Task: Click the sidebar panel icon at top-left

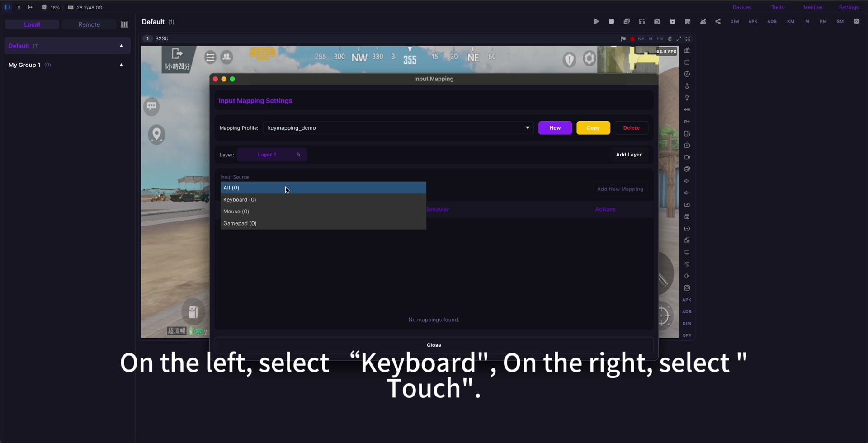Action: [7, 7]
